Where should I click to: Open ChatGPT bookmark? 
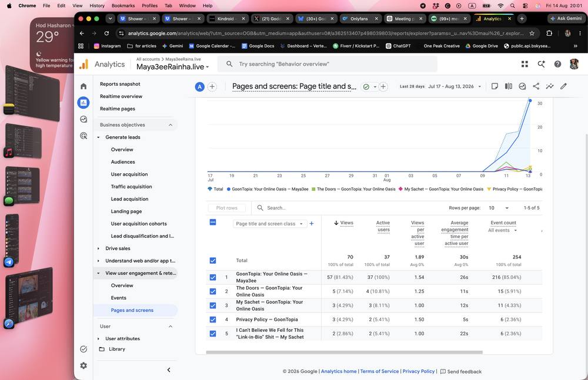pos(398,46)
